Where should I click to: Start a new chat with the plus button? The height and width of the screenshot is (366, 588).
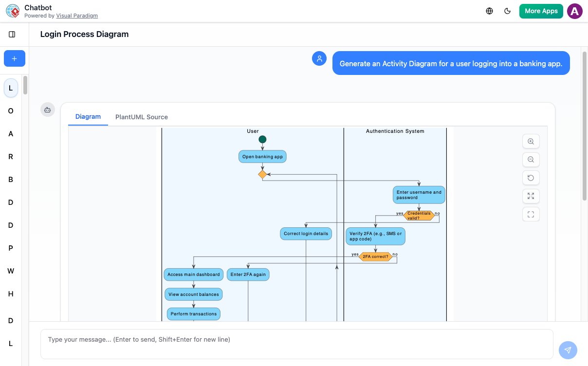tap(14, 58)
